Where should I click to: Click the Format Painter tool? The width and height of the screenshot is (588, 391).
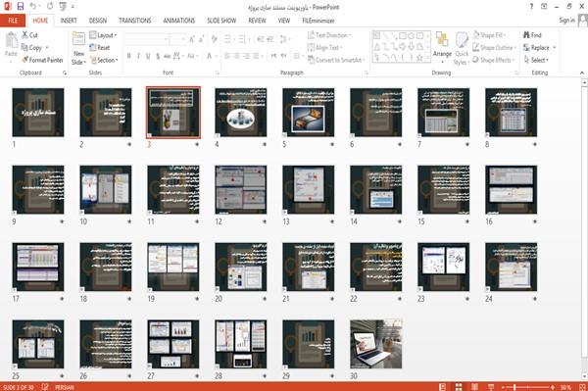click(x=42, y=60)
